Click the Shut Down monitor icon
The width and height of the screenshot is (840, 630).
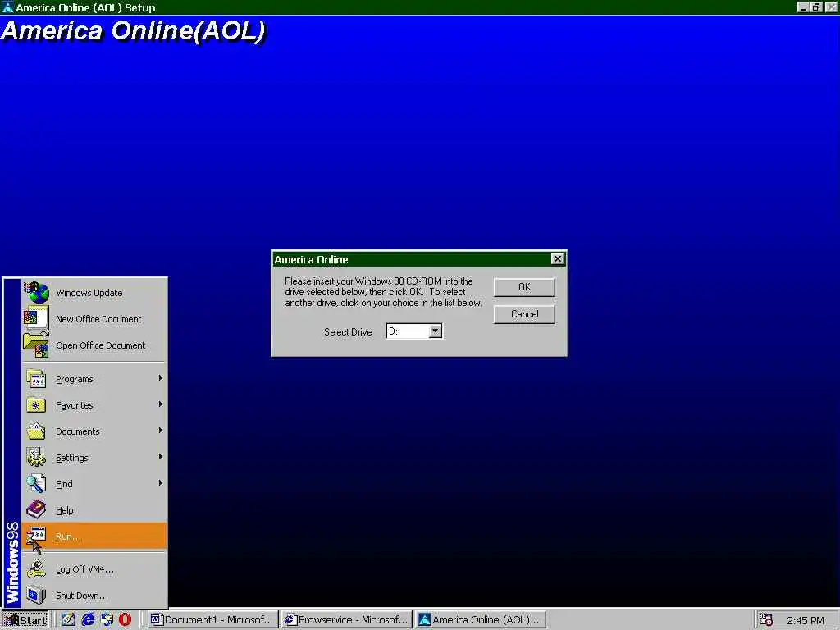coord(36,595)
